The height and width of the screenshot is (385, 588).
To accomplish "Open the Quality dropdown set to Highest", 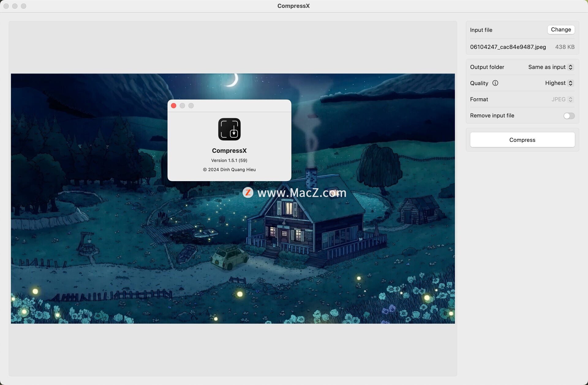I will point(559,83).
